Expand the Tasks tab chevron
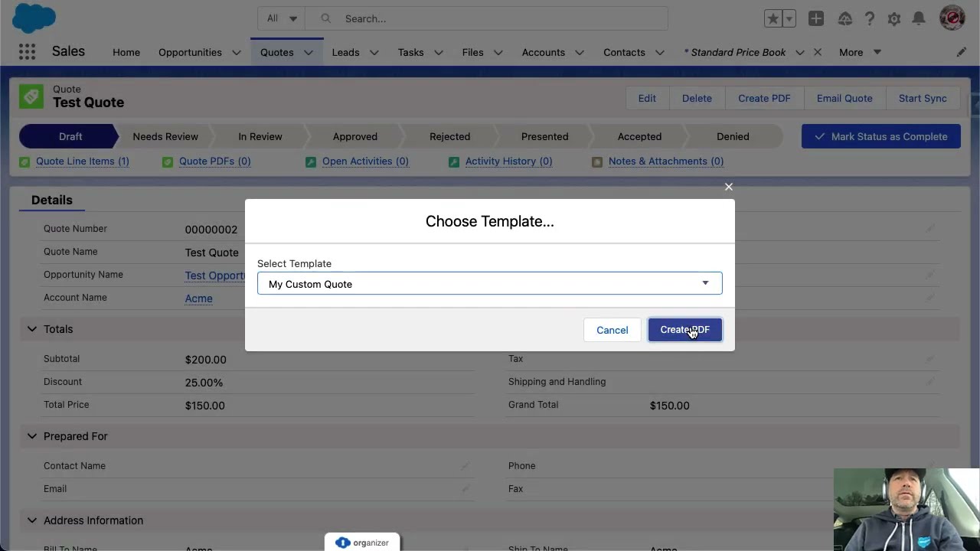 (439, 52)
